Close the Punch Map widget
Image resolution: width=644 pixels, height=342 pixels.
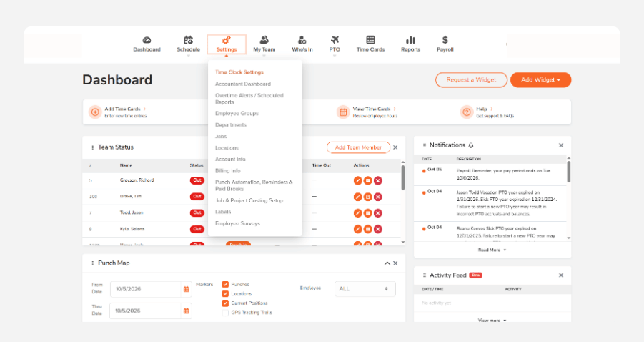coord(395,263)
